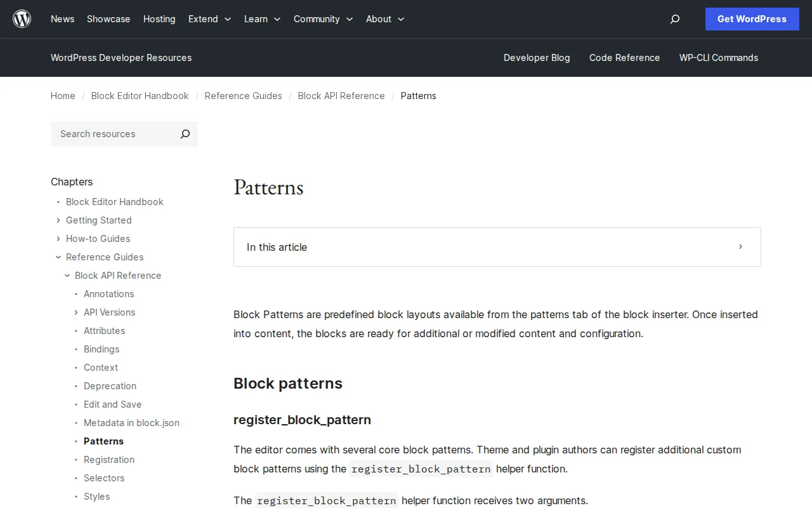Open the Registration page in the sidebar

coord(108,460)
